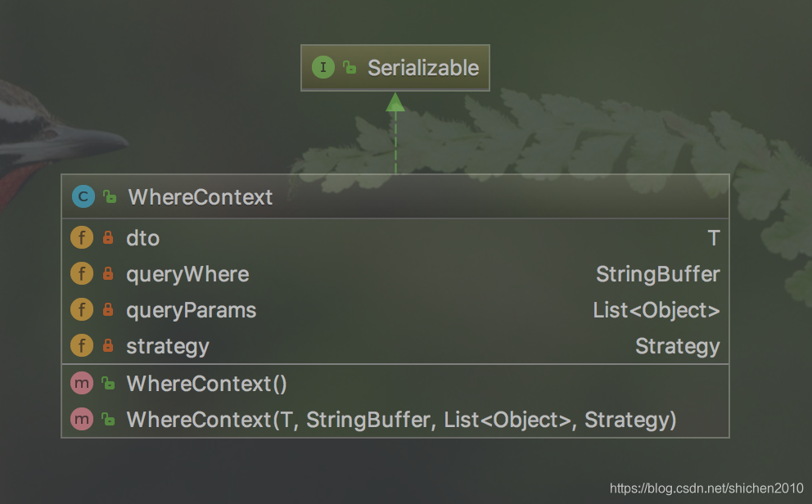This screenshot has width=812, height=504.
Task: Click the private lock icon beside queryParams
Action: tap(107, 310)
